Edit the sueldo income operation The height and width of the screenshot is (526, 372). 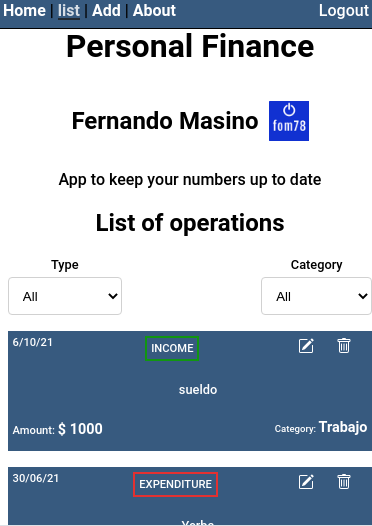point(306,346)
